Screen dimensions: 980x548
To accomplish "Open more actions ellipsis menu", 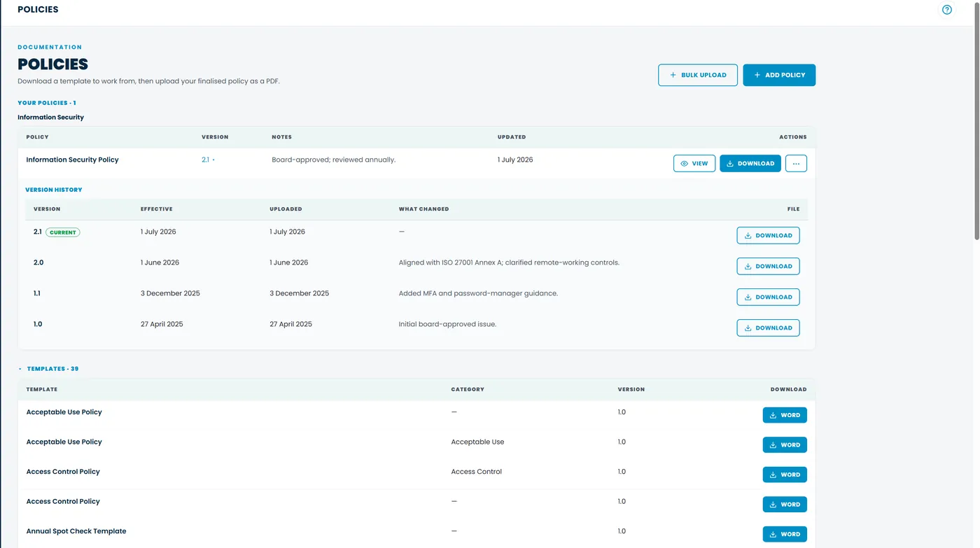I will tap(796, 163).
